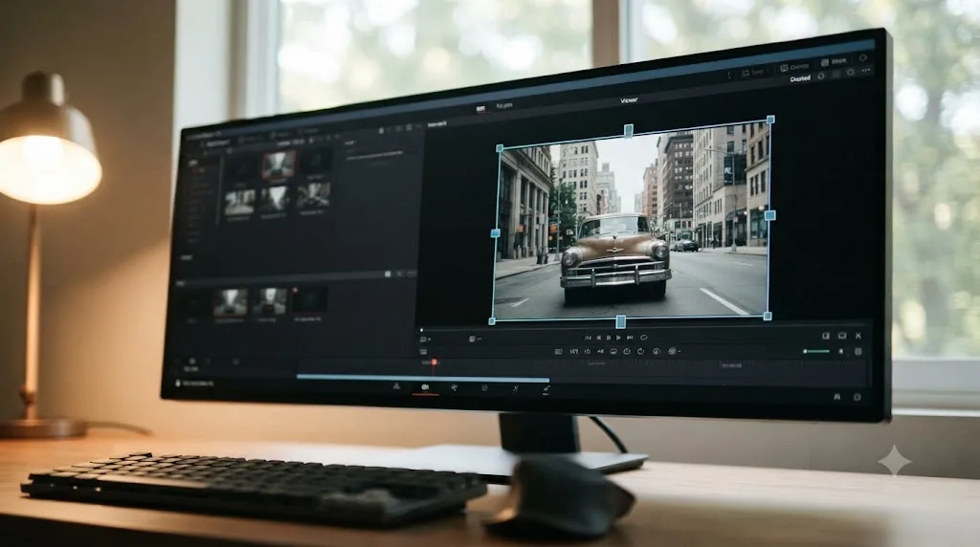This screenshot has height=547, width=980.
Task: Select the bottom-center handle of the transform box
Action: (x=620, y=321)
